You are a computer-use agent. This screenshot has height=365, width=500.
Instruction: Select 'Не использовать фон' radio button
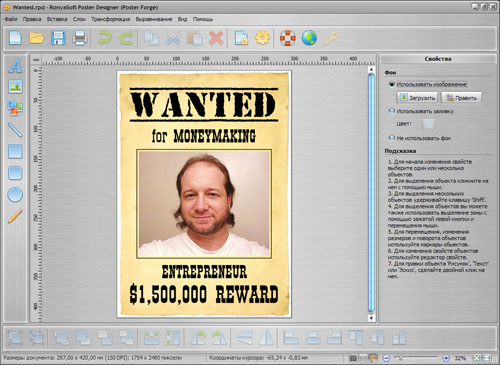click(x=392, y=138)
